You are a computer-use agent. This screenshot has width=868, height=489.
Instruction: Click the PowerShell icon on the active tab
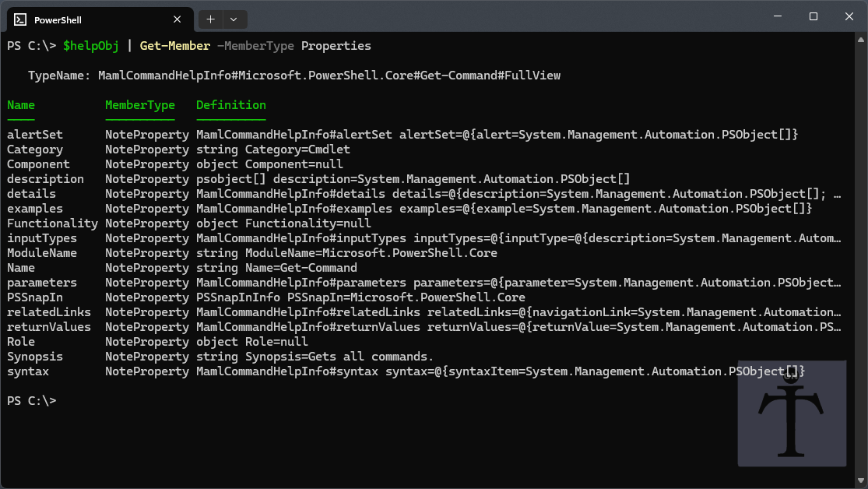19,19
